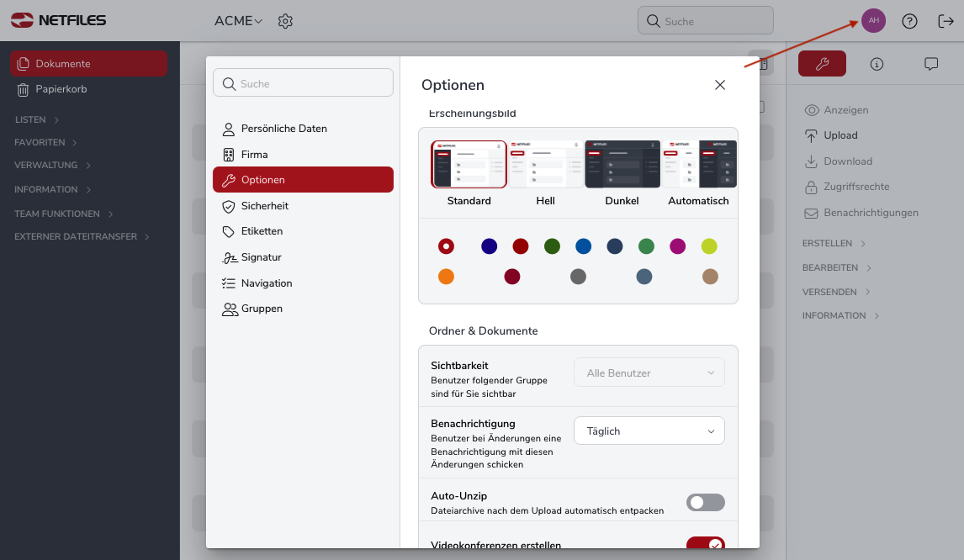Expand the ERSTELLEN section
The image size is (964, 560).
[834, 244]
